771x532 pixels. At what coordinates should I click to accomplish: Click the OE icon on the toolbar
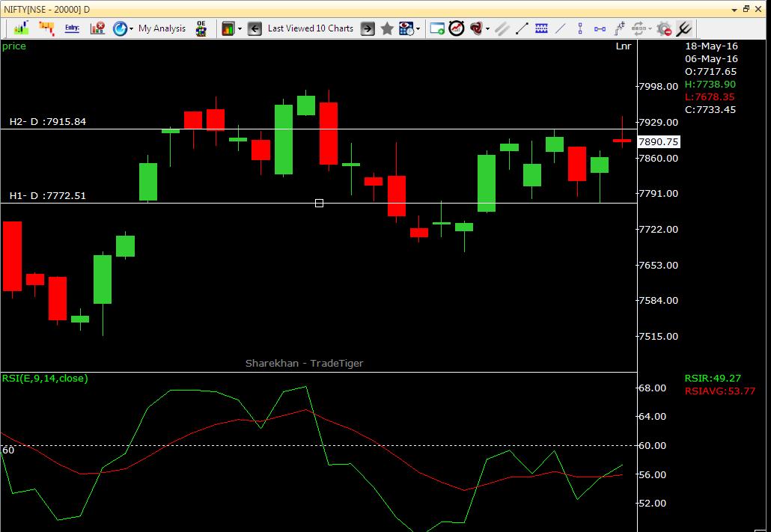click(x=200, y=28)
